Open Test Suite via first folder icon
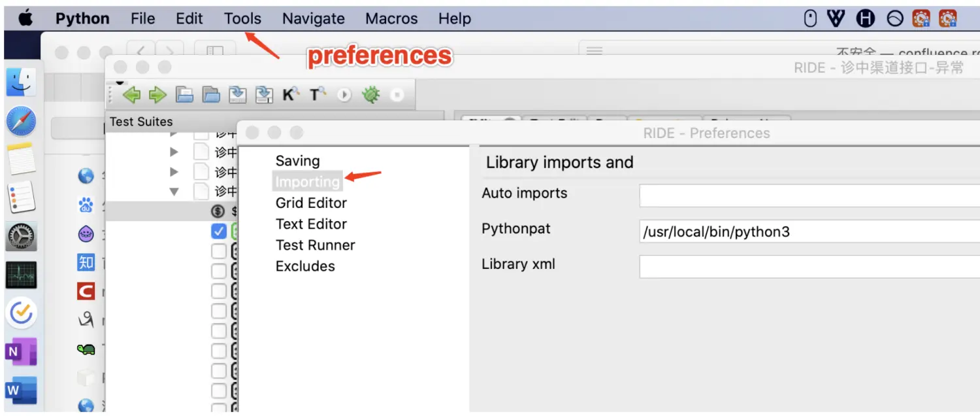The height and width of the screenshot is (416, 980). click(x=185, y=95)
